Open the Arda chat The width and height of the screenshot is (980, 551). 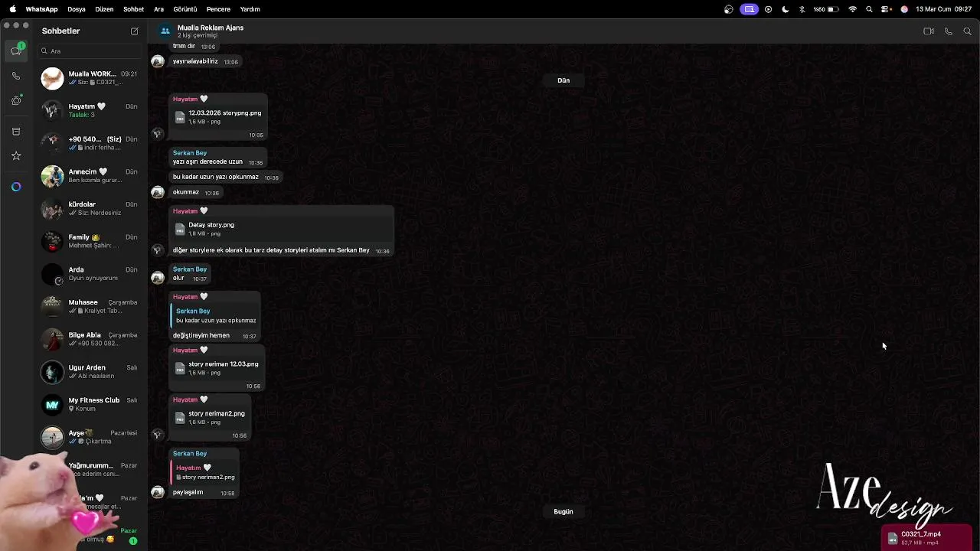pos(90,274)
